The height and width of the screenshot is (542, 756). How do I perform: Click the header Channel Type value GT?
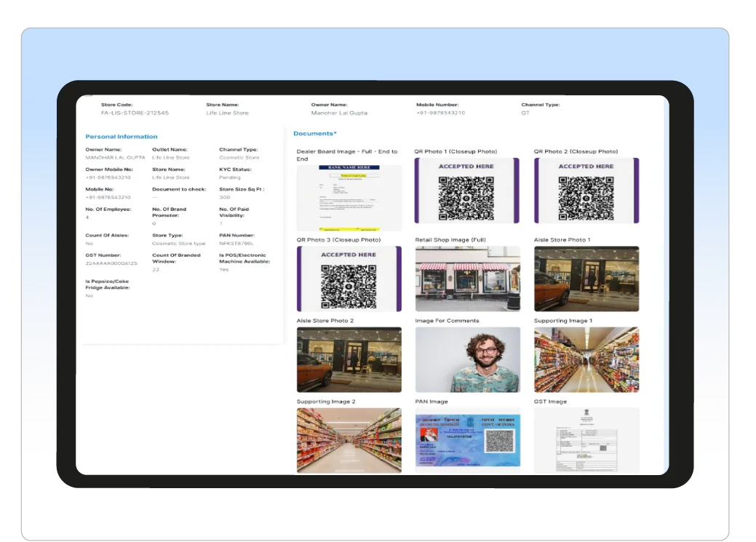pyautogui.click(x=525, y=113)
